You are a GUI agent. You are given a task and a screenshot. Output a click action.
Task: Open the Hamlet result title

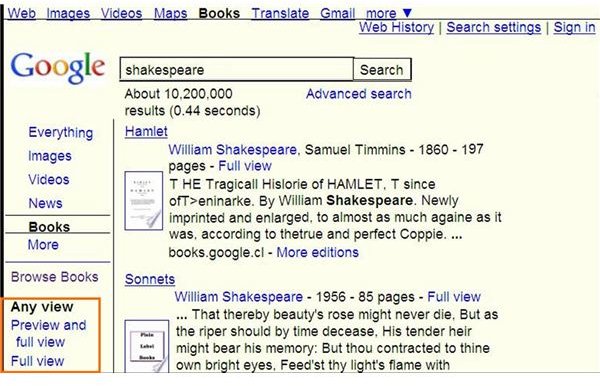146,131
